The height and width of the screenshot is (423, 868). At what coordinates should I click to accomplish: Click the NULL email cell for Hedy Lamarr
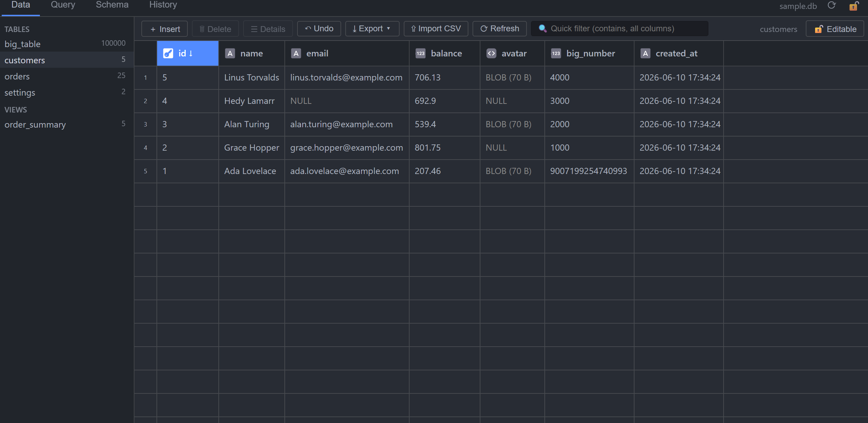pos(347,101)
